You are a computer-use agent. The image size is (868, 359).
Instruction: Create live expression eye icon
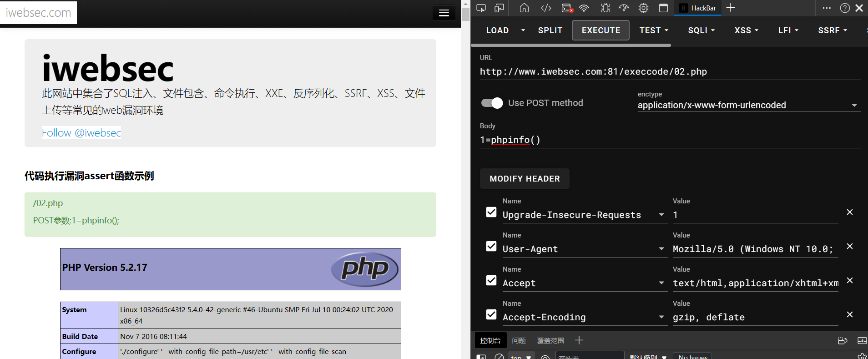[x=545, y=357]
